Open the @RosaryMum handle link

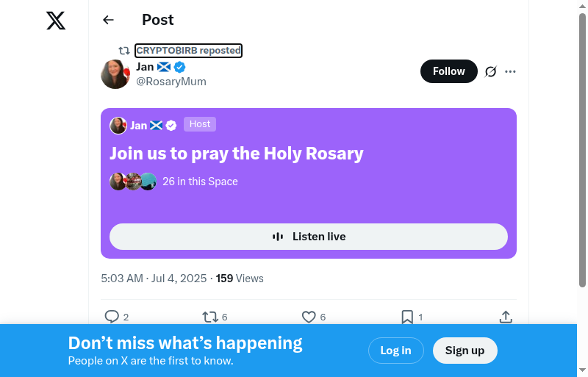[x=171, y=82]
